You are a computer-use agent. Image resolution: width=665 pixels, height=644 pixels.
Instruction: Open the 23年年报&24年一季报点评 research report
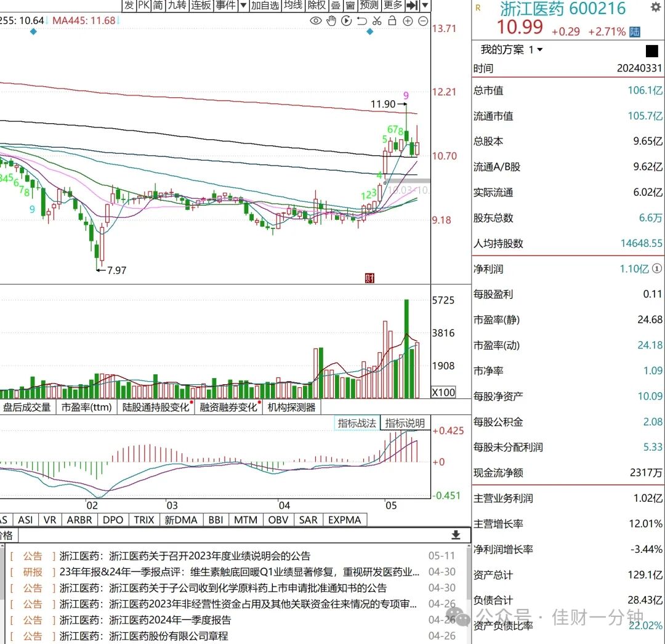[240, 572]
